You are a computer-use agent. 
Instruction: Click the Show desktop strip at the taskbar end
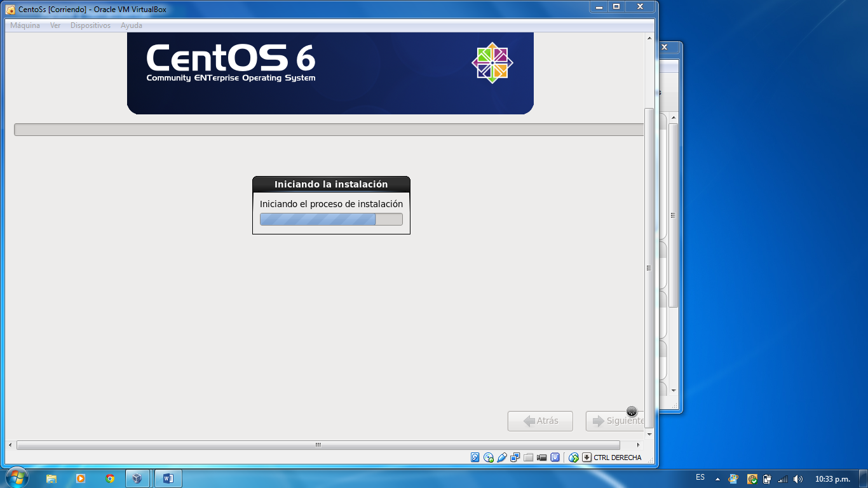864,479
